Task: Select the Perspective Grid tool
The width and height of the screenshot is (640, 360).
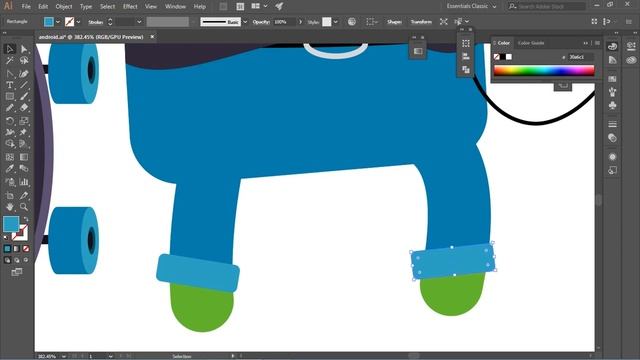Action: pyautogui.click(x=24, y=144)
